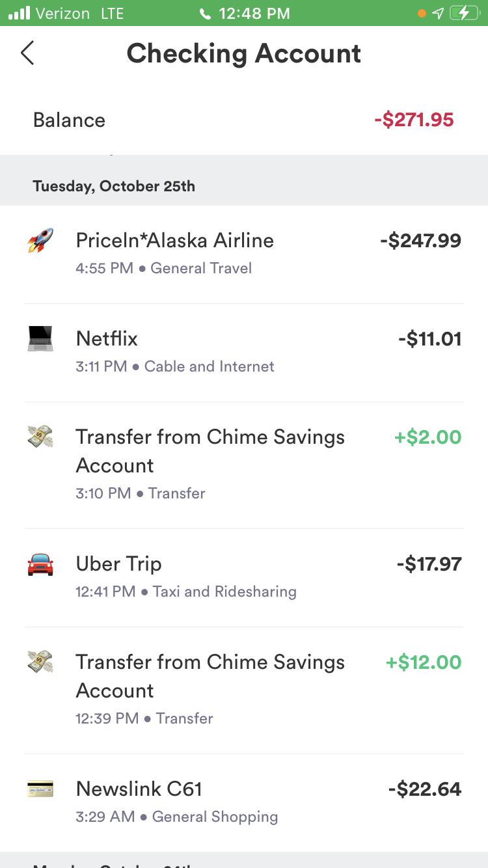Select the Newslink C61 purchase
Image resolution: width=488 pixels, height=868 pixels.
tap(139, 789)
